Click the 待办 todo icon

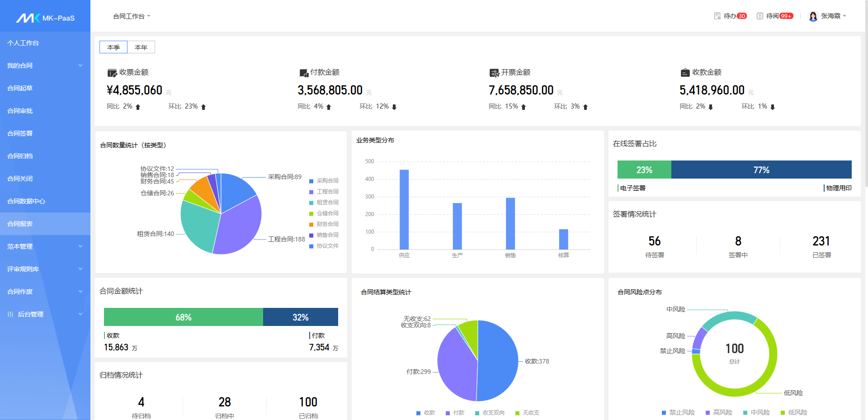717,16
